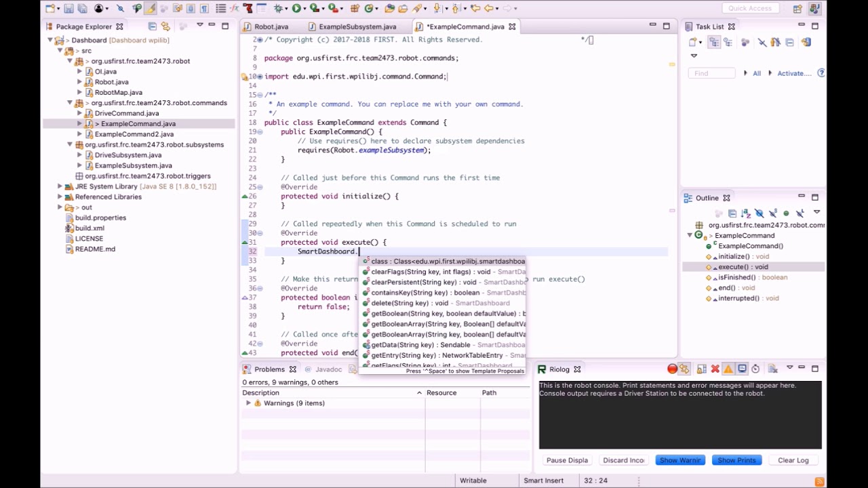Open DriveCommand.java in Package Explorer

pos(126,113)
